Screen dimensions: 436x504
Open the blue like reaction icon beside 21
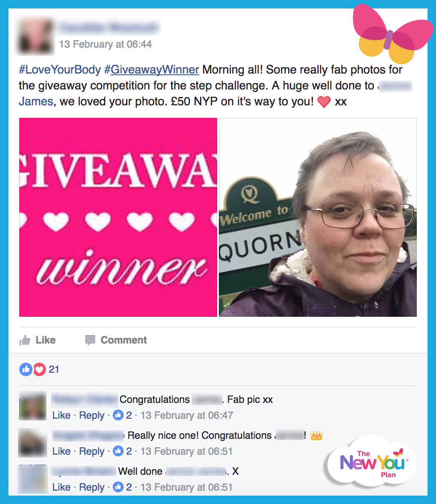coord(26,369)
